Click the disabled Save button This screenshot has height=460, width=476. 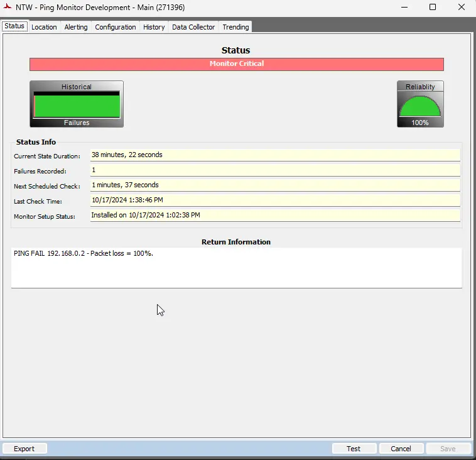click(448, 449)
